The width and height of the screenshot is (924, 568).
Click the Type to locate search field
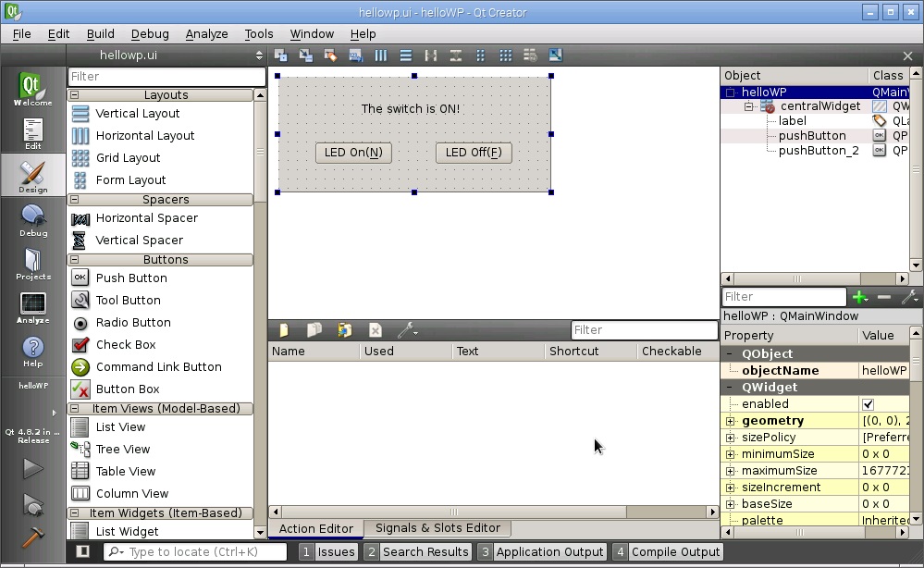coord(199,551)
